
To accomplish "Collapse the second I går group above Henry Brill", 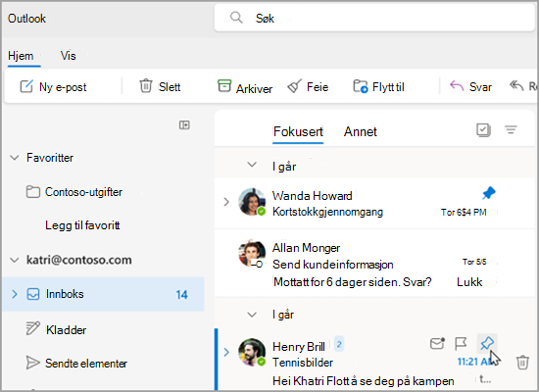I will click(x=252, y=315).
